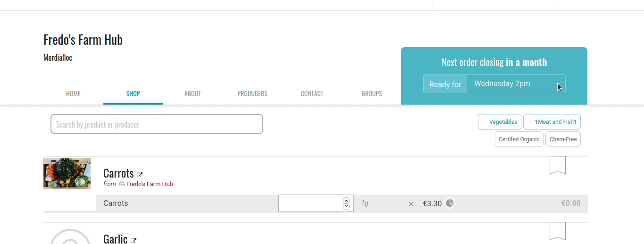The width and height of the screenshot is (644, 244).
Task: Open Garlic product details popup icon
Action: 134,241
